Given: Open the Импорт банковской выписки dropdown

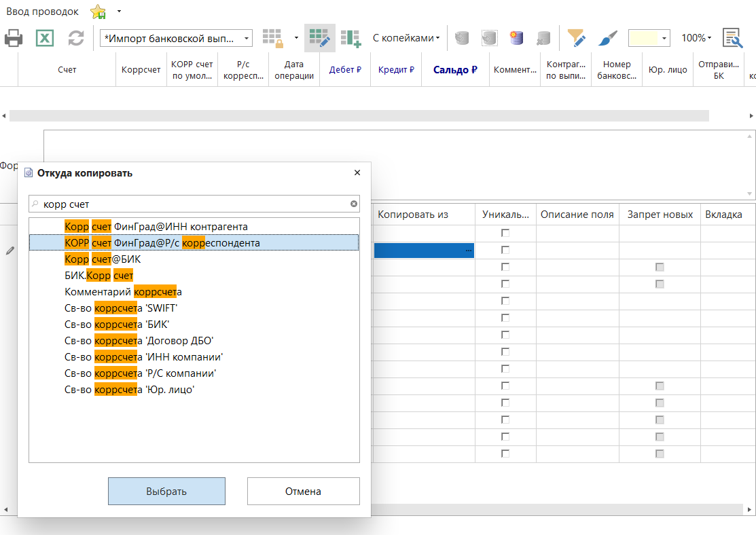Looking at the screenshot, I should [176, 38].
